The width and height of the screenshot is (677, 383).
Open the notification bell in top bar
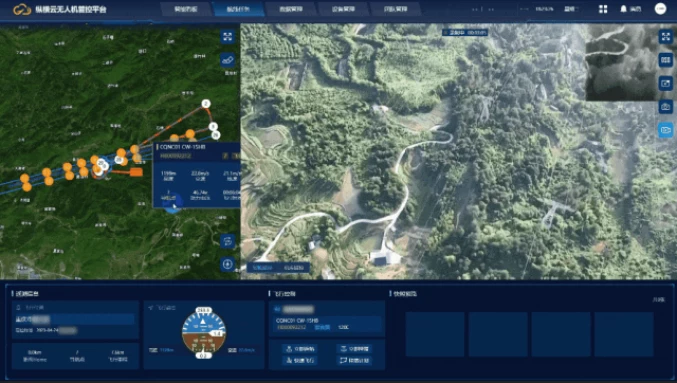click(x=623, y=9)
